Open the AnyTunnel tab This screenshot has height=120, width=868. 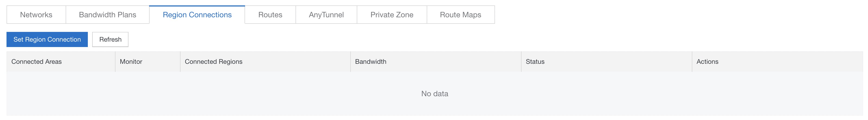326,15
